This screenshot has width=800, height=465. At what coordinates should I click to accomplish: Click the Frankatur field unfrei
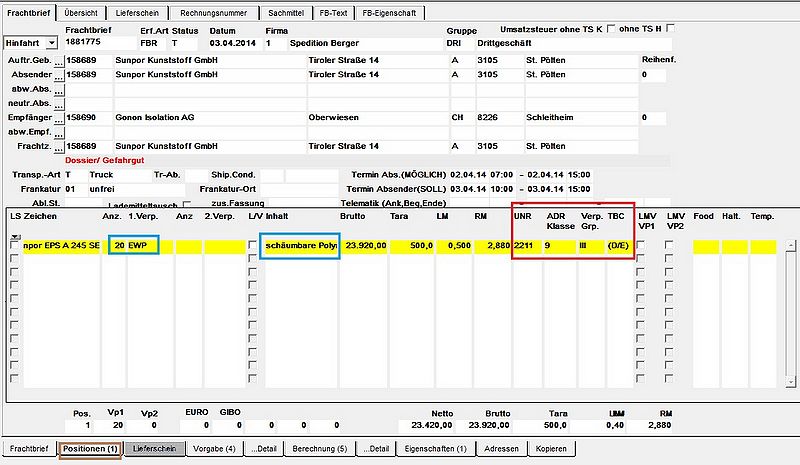click(135, 189)
